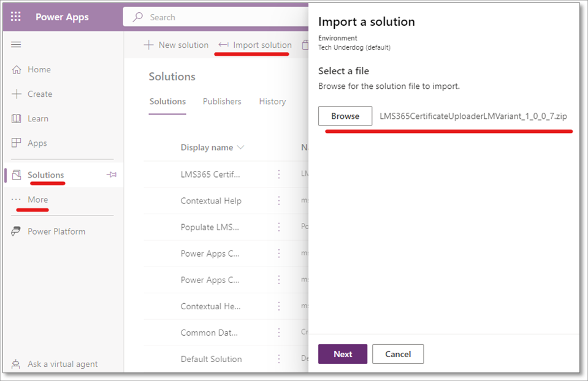The image size is (588, 381).
Task: Click Browse to choose a solution file
Action: pos(345,116)
